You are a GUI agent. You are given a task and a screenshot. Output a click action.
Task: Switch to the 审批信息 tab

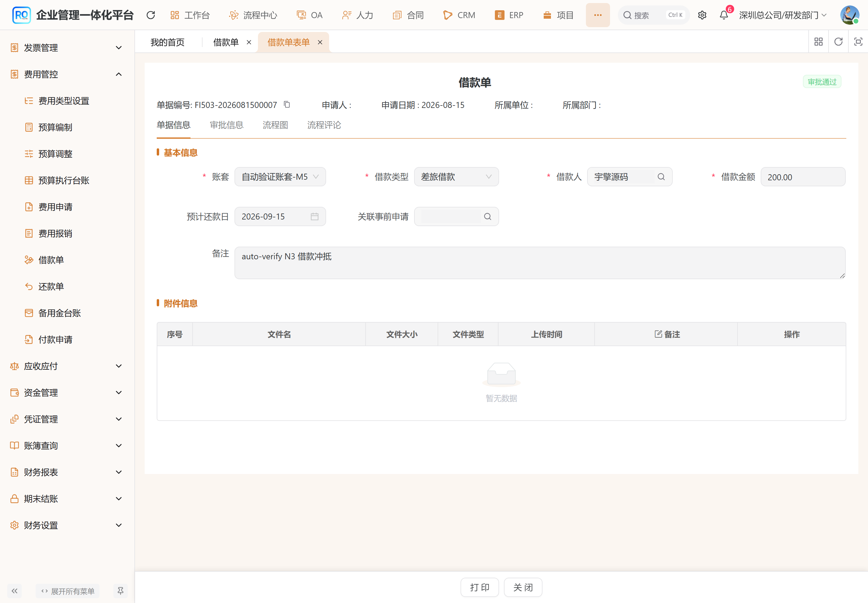pyautogui.click(x=227, y=125)
